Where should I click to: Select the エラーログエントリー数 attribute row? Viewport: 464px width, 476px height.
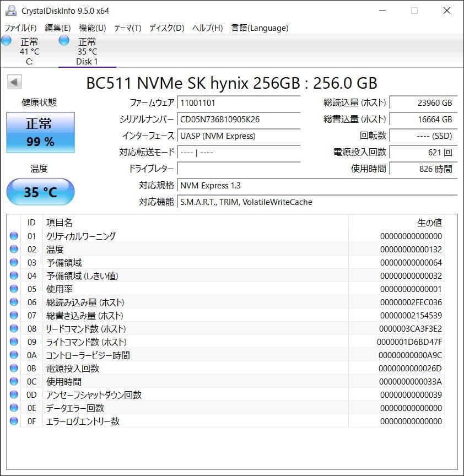(x=83, y=421)
